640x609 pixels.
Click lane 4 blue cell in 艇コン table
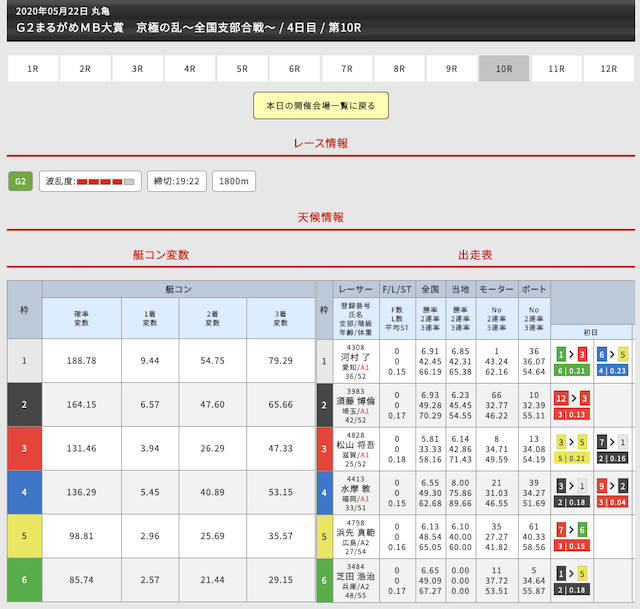[24, 492]
